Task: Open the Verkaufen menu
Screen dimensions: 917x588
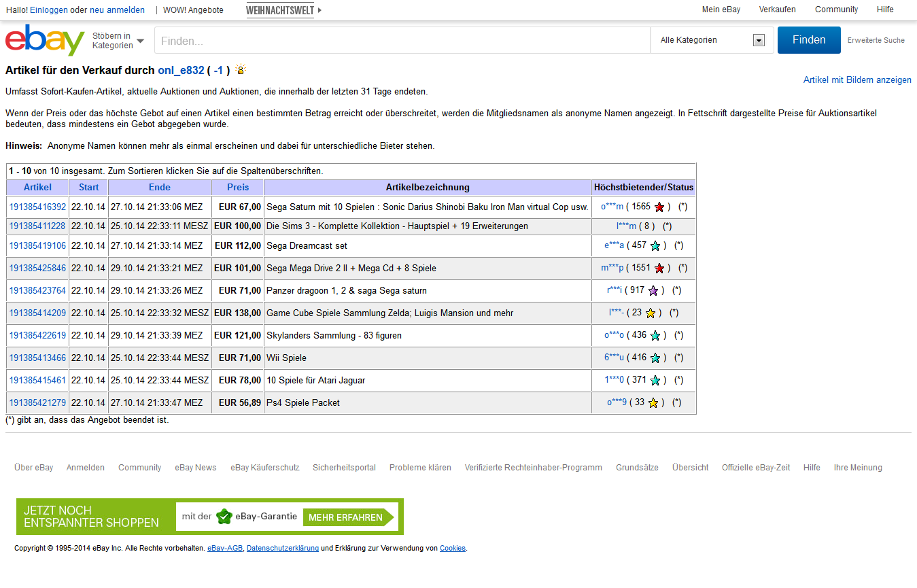Action: (x=778, y=10)
